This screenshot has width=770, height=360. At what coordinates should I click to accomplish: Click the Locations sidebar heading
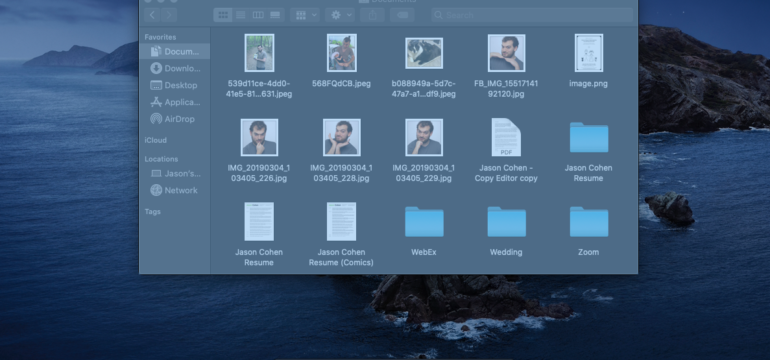click(x=161, y=159)
